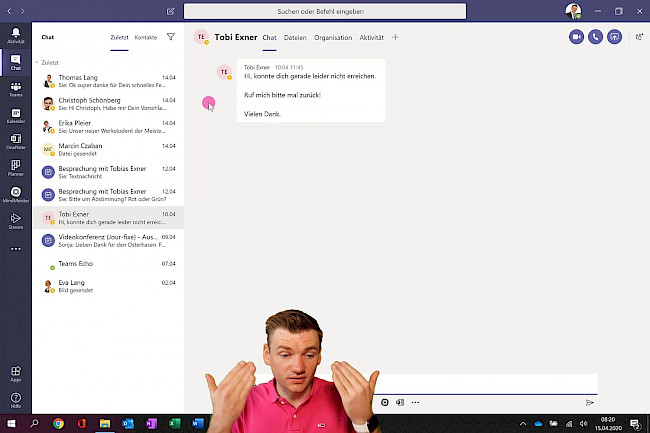
Task: Add people to the chat
Action: 639,37
